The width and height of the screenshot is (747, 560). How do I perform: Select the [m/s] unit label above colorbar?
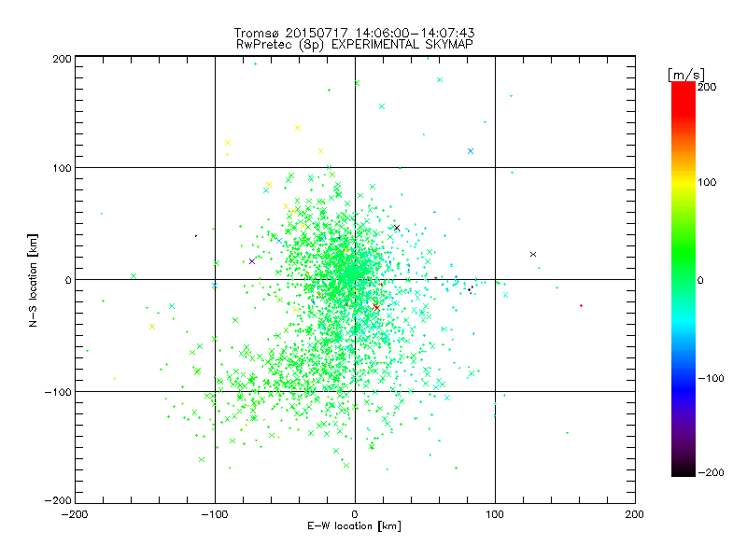[686, 75]
